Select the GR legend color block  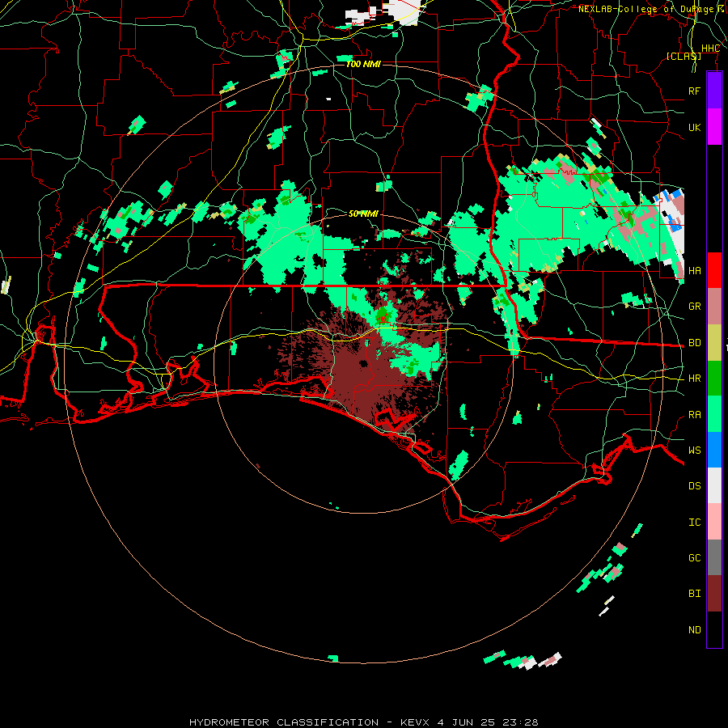pyautogui.click(x=714, y=307)
